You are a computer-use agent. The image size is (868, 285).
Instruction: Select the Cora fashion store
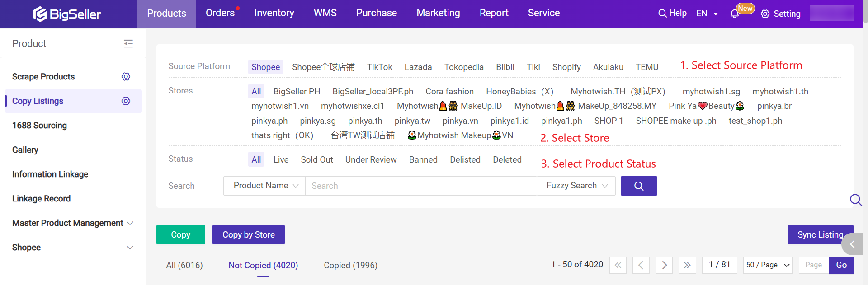point(449,91)
